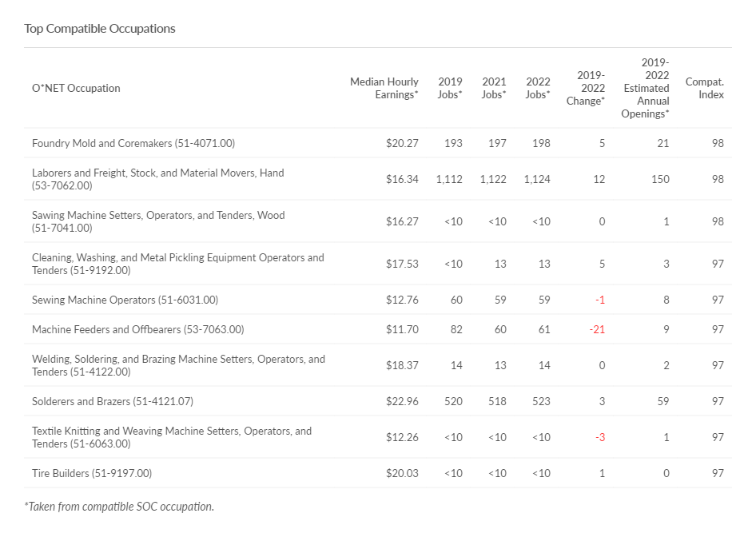Select the 61 jobs value for Machine Feeders
Viewport: 756px width, 537px height.
click(x=544, y=330)
